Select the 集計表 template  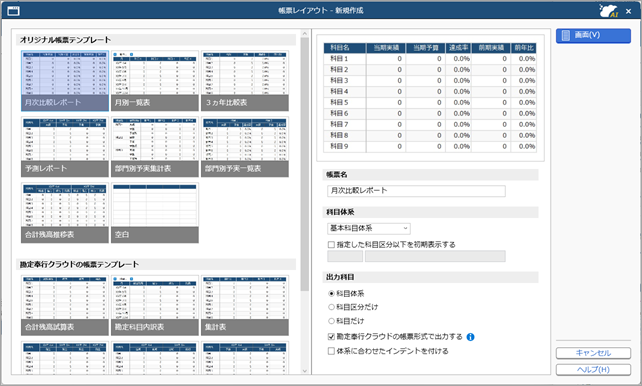point(245,305)
